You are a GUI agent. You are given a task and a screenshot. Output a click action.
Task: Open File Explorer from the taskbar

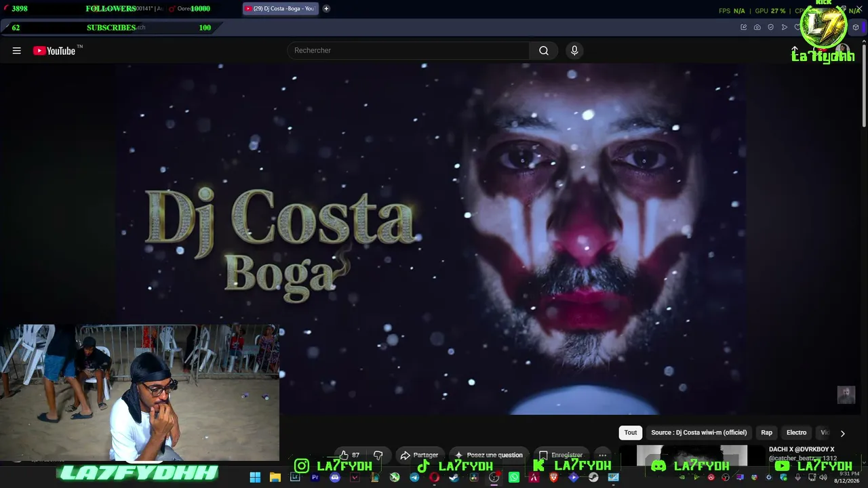point(275,478)
